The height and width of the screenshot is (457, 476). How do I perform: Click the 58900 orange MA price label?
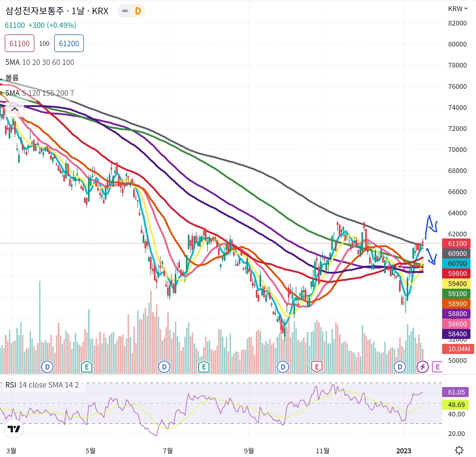pos(457,304)
